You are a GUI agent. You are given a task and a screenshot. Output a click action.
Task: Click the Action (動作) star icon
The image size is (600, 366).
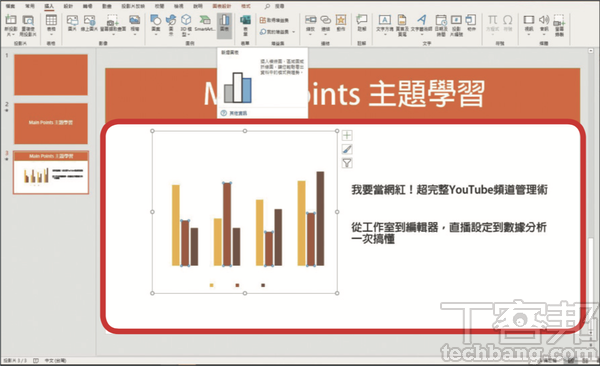coord(341,20)
